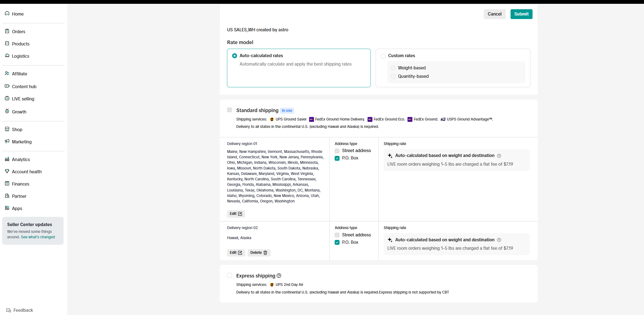The width and height of the screenshot is (644, 315).
Task: Click the Finances icon
Action: [x=7, y=183]
